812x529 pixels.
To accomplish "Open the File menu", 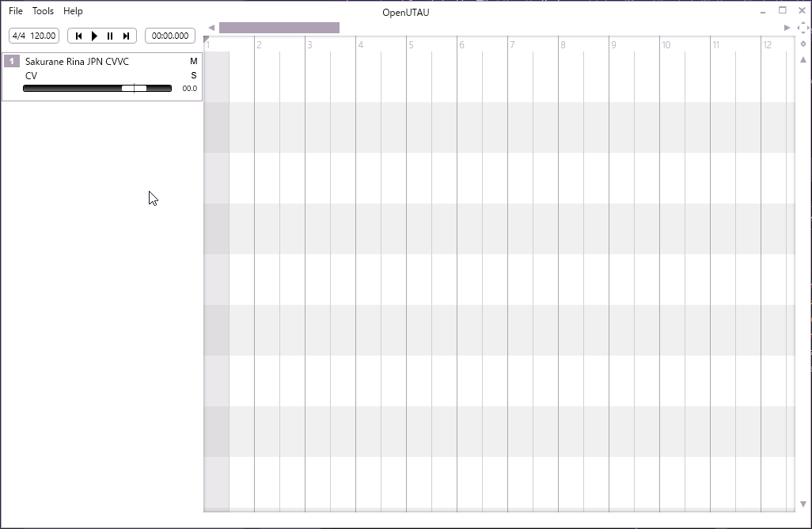I will coord(16,11).
